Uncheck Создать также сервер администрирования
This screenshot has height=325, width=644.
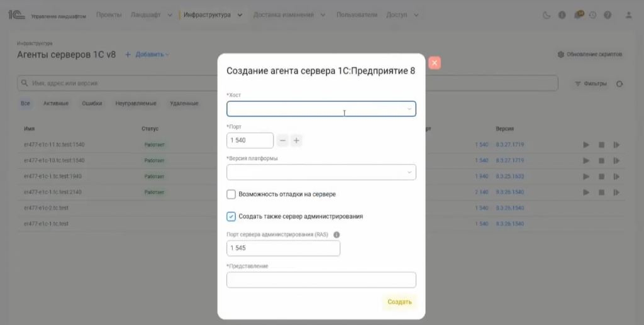click(231, 216)
